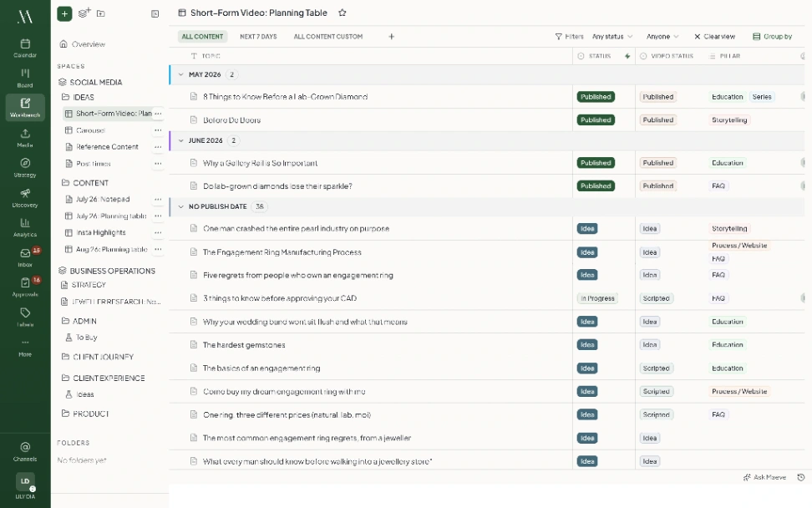The height and width of the screenshot is (508, 812).
Task: Switch to ALL CONTENT tab
Action: pyautogui.click(x=202, y=37)
